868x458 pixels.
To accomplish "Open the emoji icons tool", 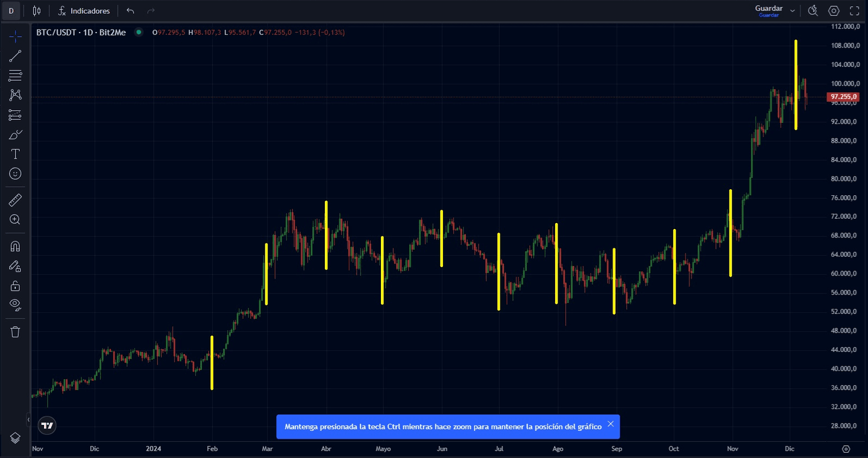I will tap(15, 174).
